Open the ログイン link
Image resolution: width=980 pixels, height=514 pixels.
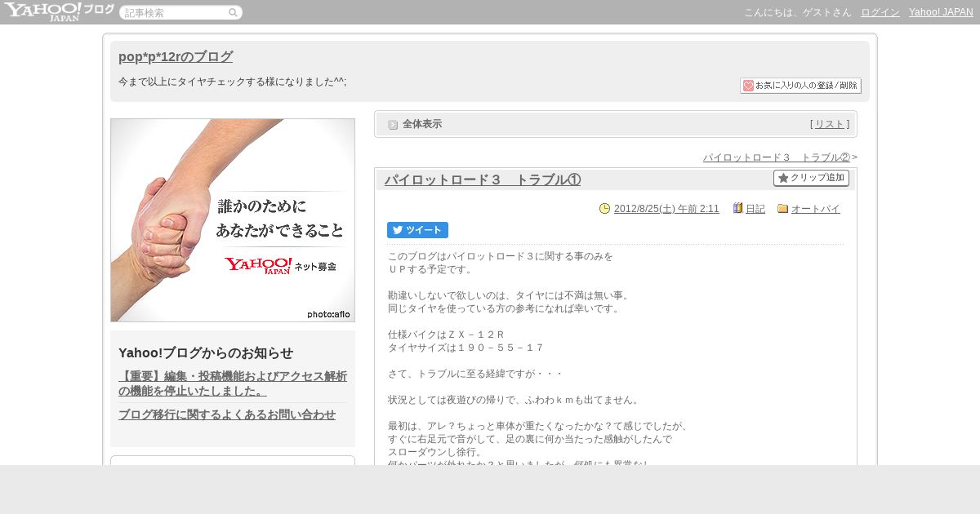point(880,12)
